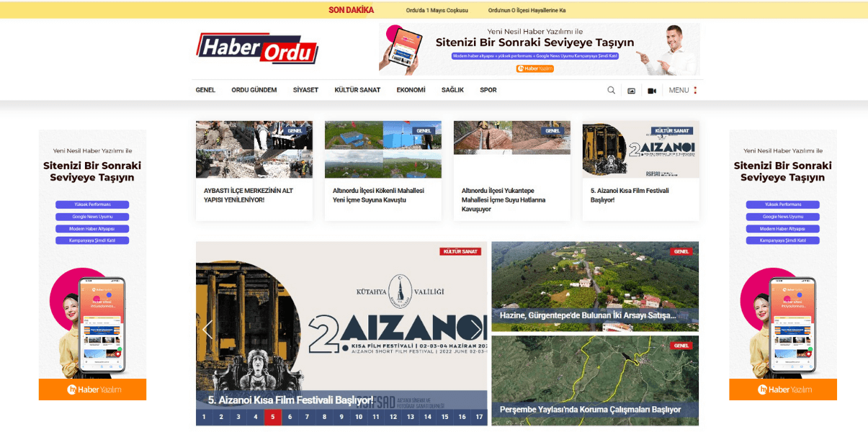The image size is (868, 432).
Task: Open the Perşembe Yaylası koruma çalışmaları article
Action: pyautogui.click(x=591, y=408)
